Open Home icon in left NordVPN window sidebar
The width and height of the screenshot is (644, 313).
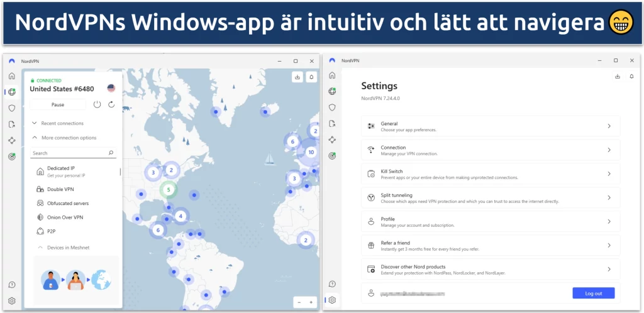click(12, 76)
